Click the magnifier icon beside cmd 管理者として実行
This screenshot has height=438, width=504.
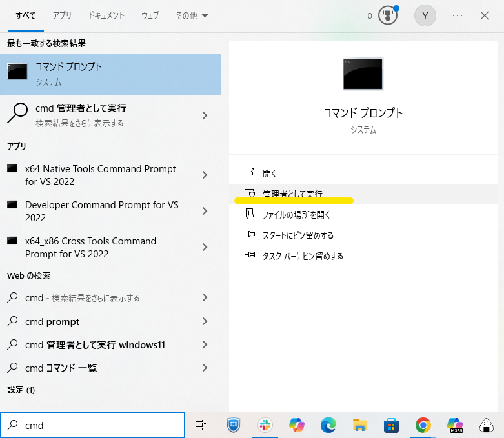point(17,113)
